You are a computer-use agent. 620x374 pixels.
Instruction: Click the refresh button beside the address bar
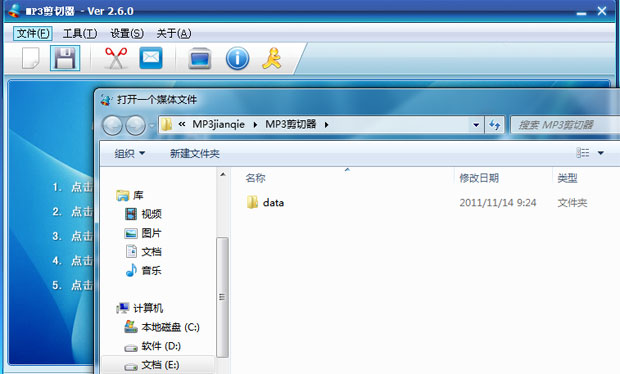pyautogui.click(x=495, y=125)
